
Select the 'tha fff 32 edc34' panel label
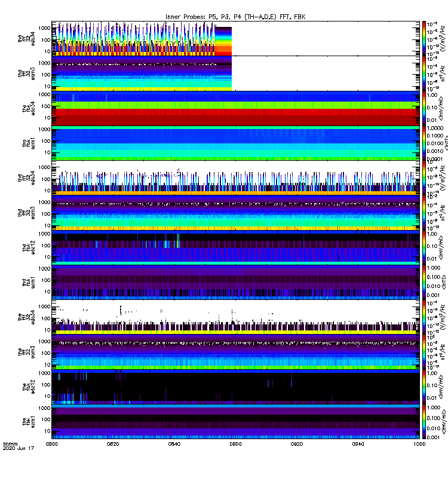pyautogui.click(x=26, y=39)
